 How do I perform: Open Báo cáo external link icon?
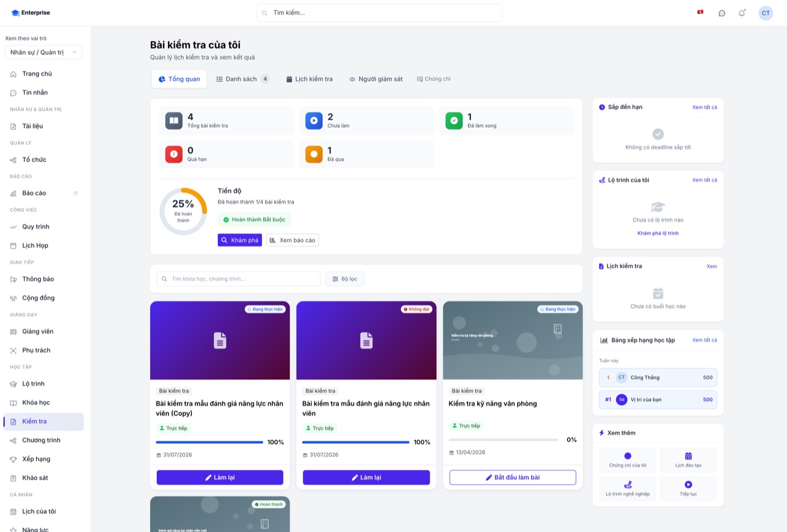pyautogui.click(x=76, y=193)
